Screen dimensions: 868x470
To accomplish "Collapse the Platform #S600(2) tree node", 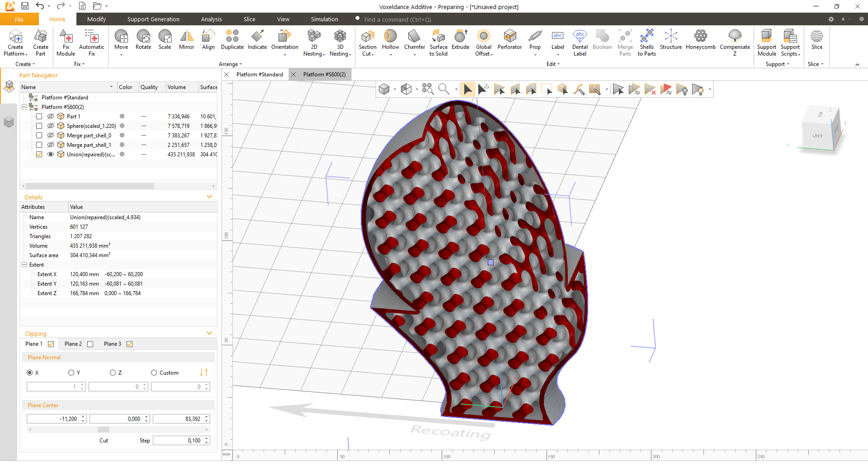I will [24, 107].
